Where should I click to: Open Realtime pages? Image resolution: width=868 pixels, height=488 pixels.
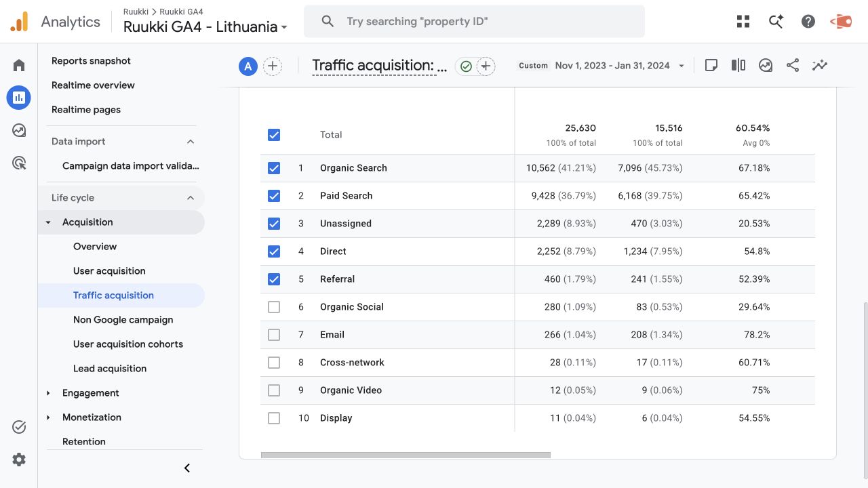(86, 110)
